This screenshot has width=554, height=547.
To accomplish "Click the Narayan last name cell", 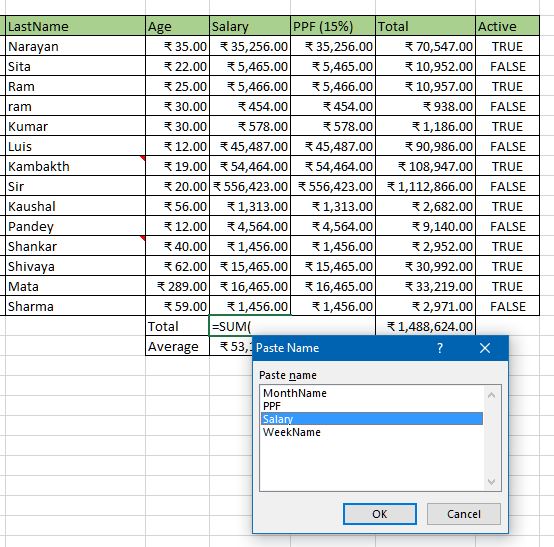I will click(75, 46).
